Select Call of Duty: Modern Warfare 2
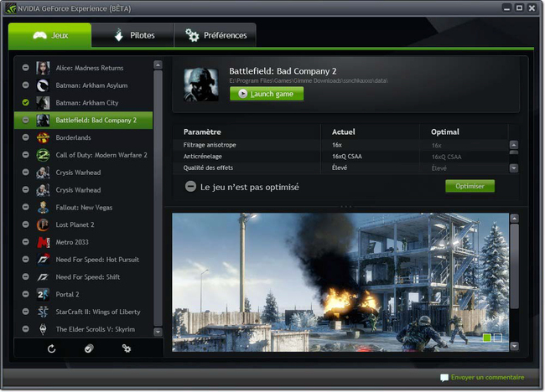This screenshot has height=392, width=545. coord(83,155)
